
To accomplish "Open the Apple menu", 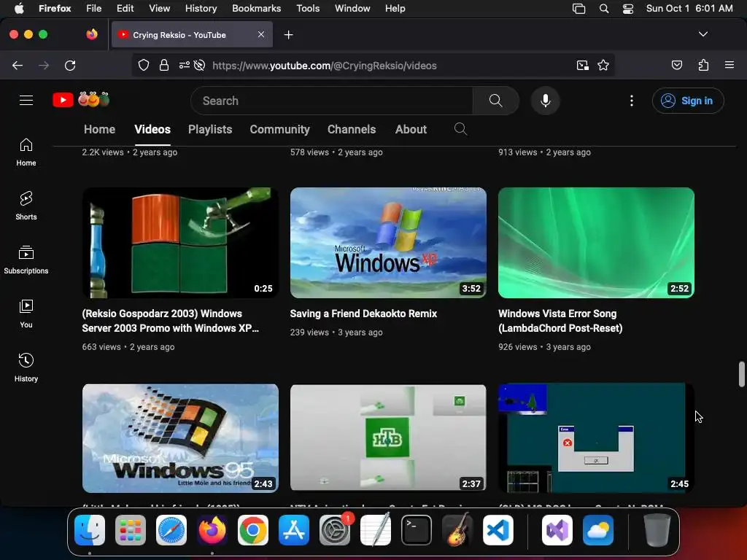I will pyautogui.click(x=19, y=8).
